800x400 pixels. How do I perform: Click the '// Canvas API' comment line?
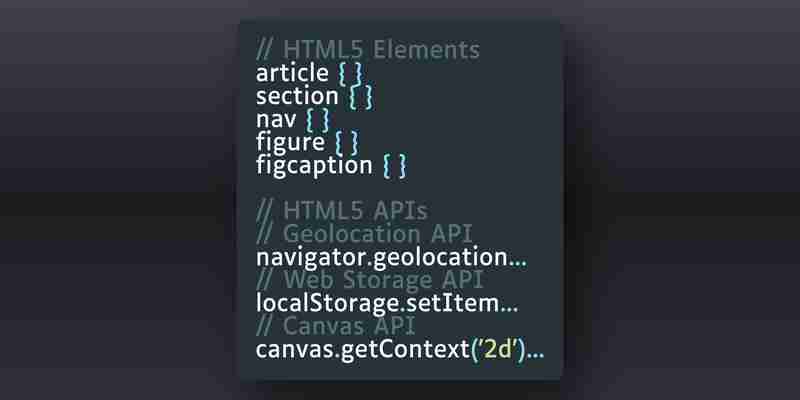(x=336, y=326)
